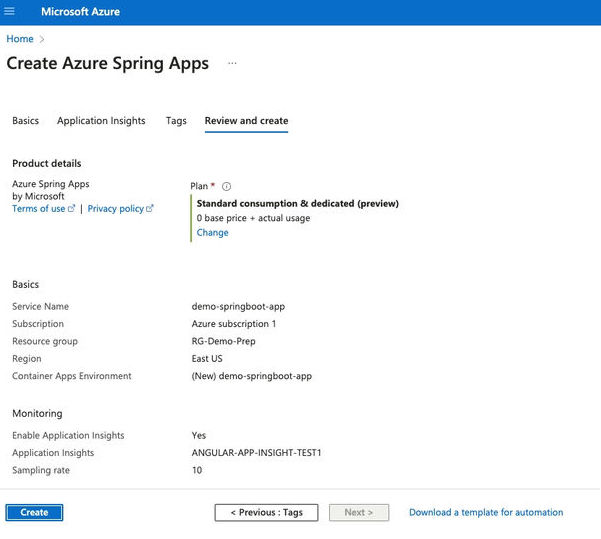Viewport: 601px width, 539px height.
Task: Open the Application Insights tab
Action: tap(101, 121)
